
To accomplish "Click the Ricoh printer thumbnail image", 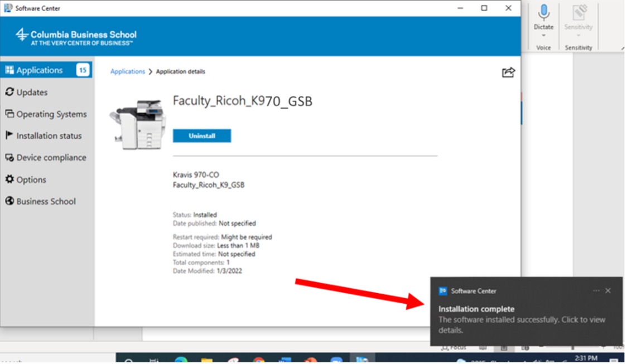I will [137, 125].
